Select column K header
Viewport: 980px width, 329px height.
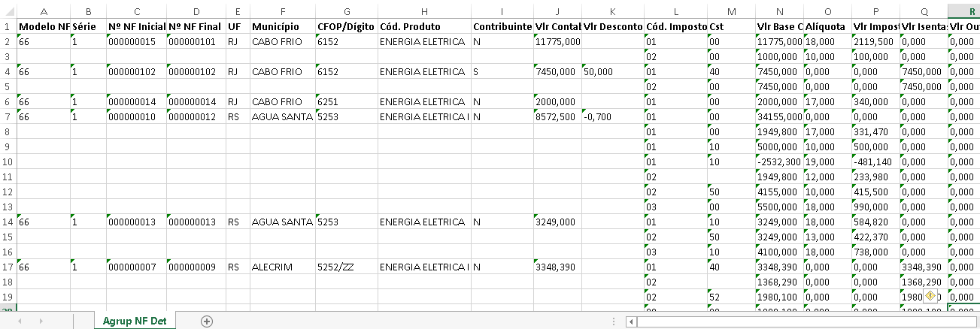coord(612,11)
